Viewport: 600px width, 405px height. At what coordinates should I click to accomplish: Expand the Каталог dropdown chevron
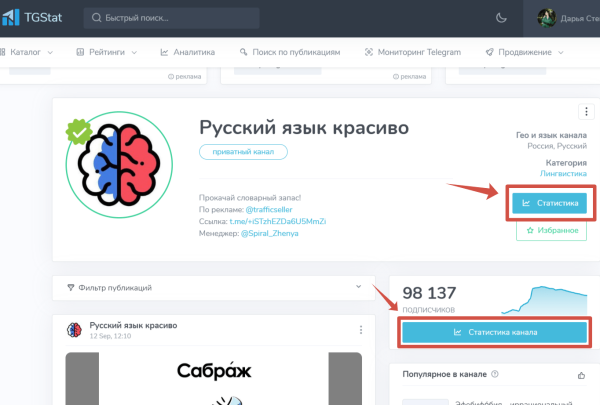[50, 52]
